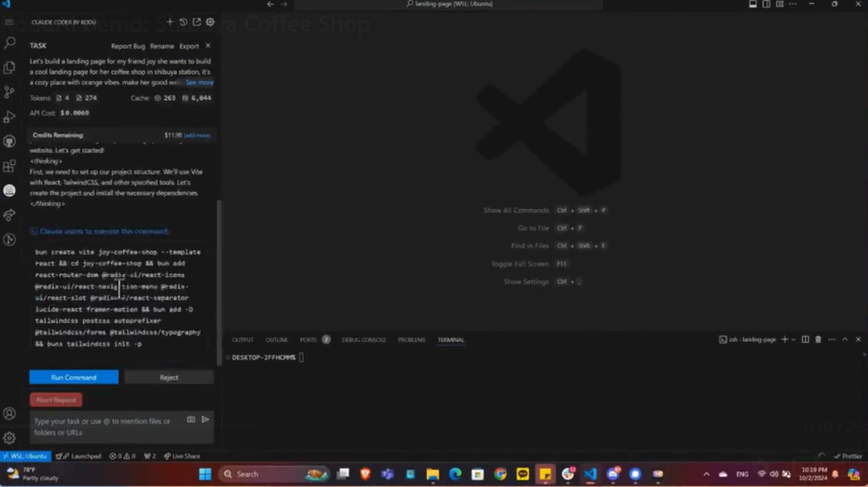868x487 pixels.
Task: Open terminal panel more actions menu
Action: pyautogui.click(x=832, y=339)
